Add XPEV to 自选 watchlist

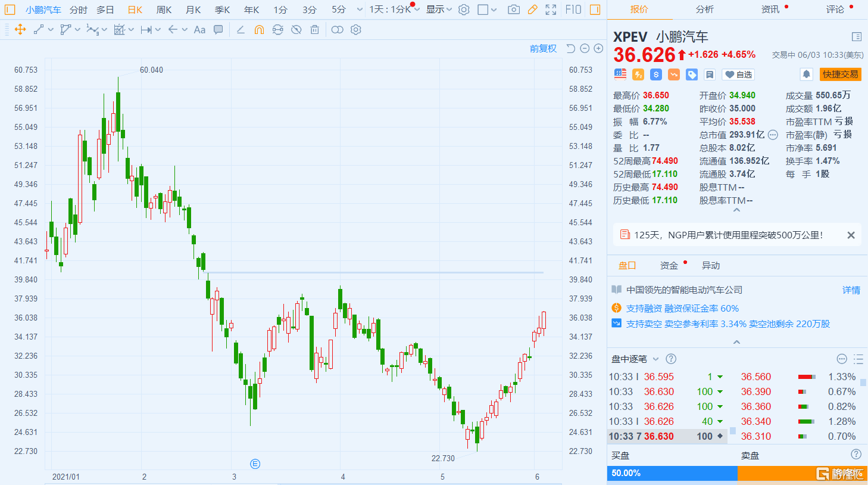point(738,74)
